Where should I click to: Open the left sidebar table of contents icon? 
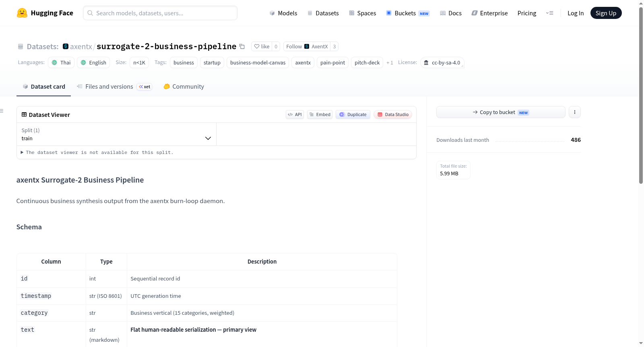2,111
